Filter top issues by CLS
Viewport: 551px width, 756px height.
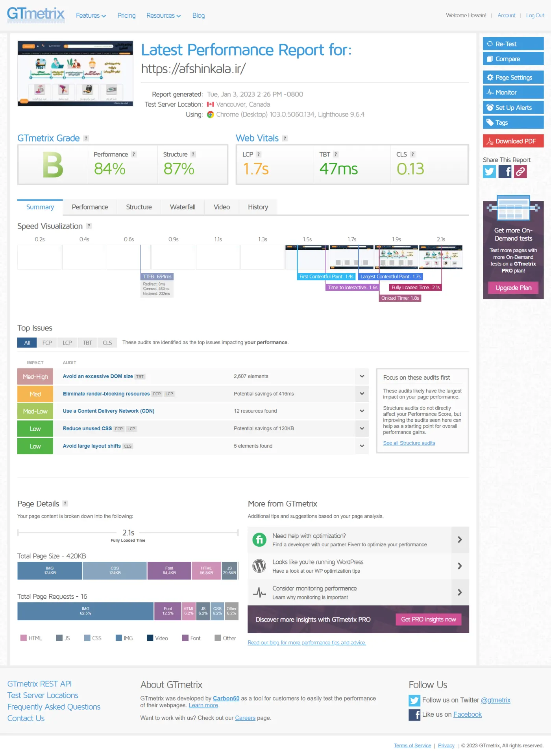(x=107, y=343)
